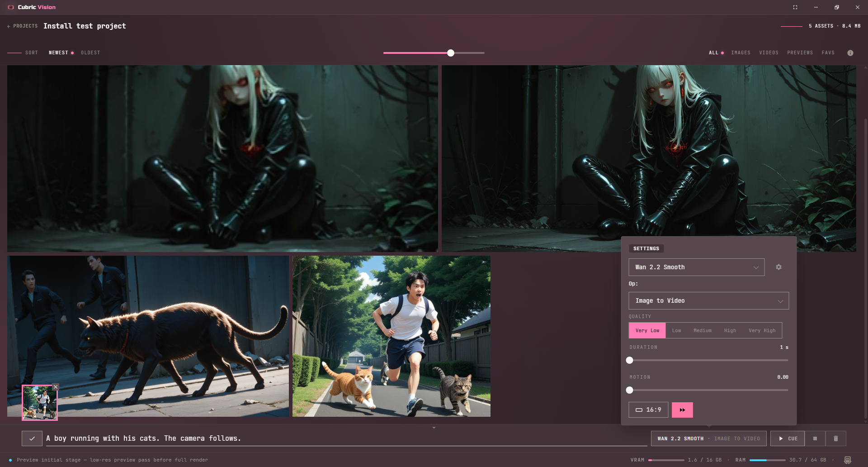Adjust the thumbnail size slider handle
Image resolution: width=868 pixels, height=467 pixels.
[x=451, y=53]
